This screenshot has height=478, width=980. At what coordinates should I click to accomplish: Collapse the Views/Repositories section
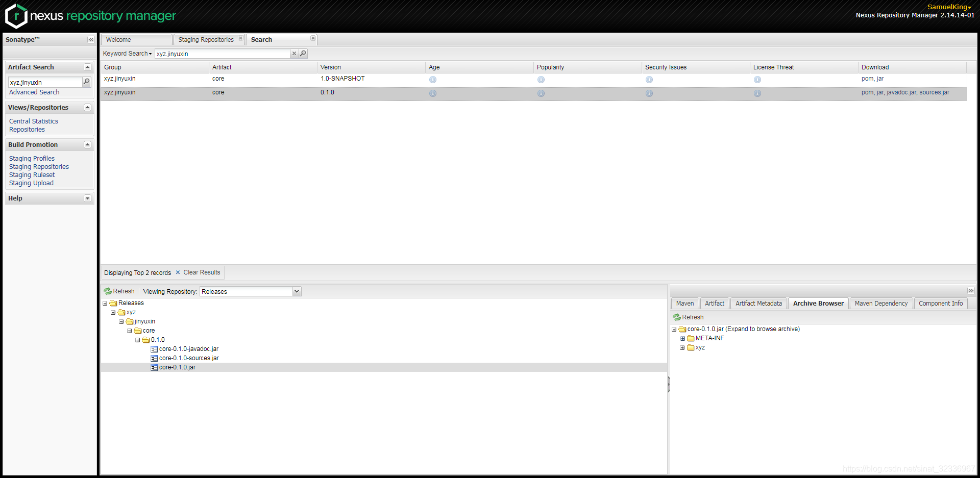[87, 107]
